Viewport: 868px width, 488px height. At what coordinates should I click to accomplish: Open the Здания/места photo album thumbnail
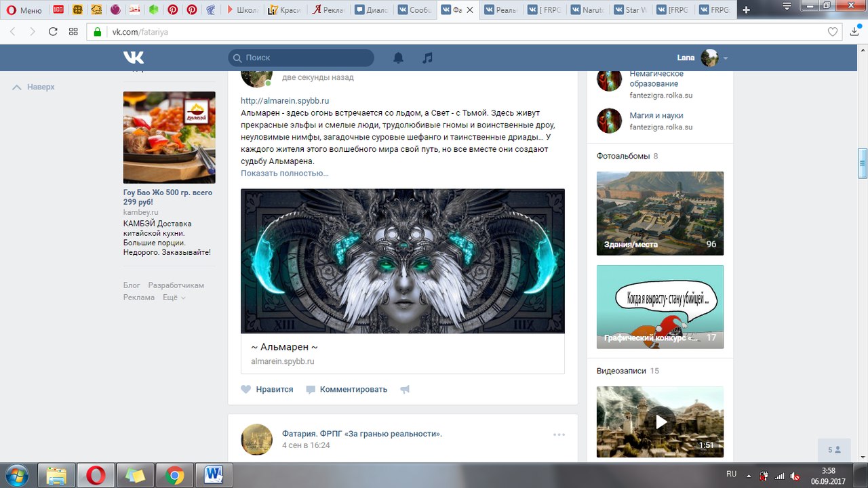pos(660,213)
